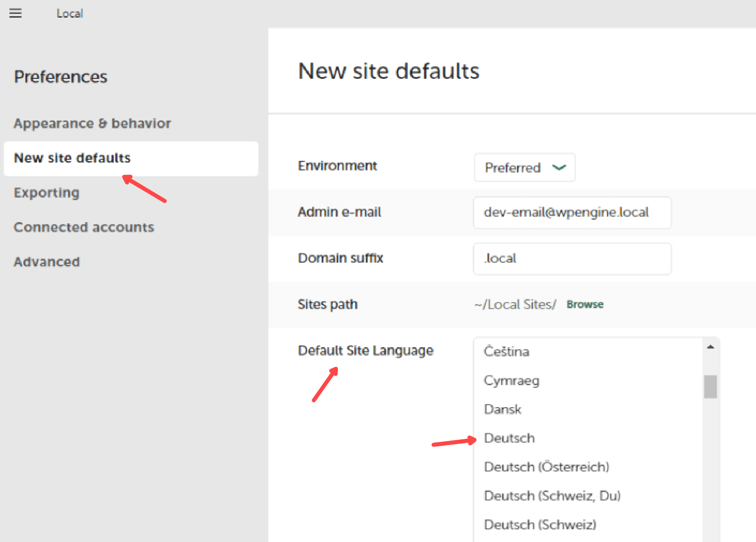The image size is (756, 542).
Task: Click the Admin e-mail input field
Action: coord(572,212)
